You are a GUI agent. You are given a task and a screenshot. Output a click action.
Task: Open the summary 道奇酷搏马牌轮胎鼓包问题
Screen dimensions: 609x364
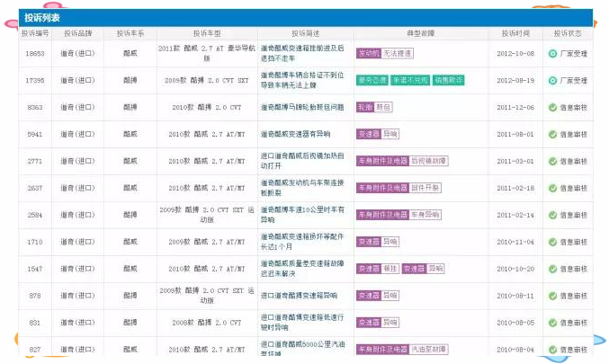click(x=302, y=107)
